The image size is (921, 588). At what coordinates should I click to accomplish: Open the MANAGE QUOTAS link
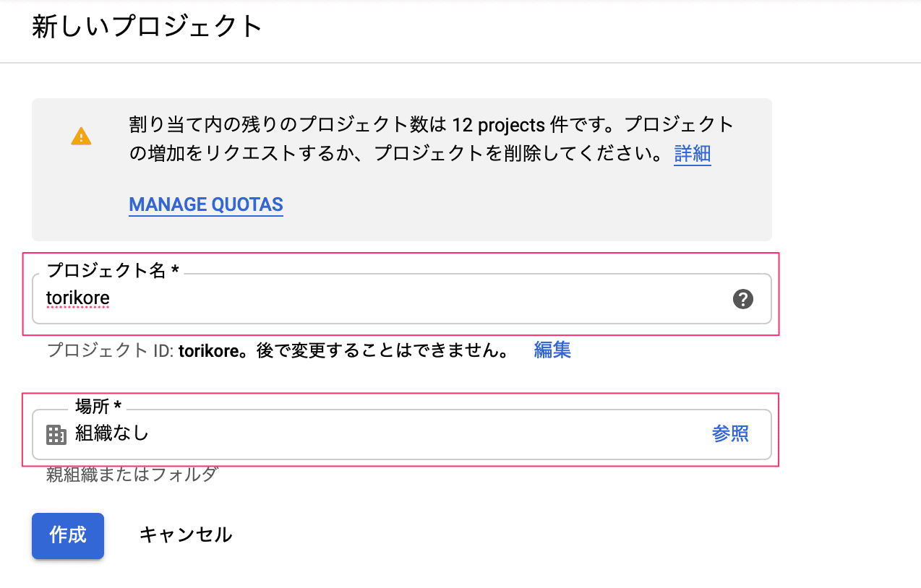(205, 204)
